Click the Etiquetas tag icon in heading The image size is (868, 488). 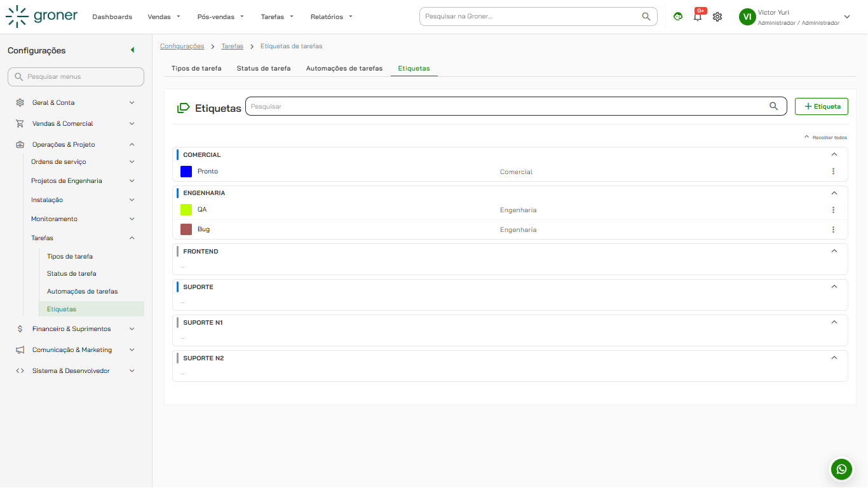tap(184, 107)
